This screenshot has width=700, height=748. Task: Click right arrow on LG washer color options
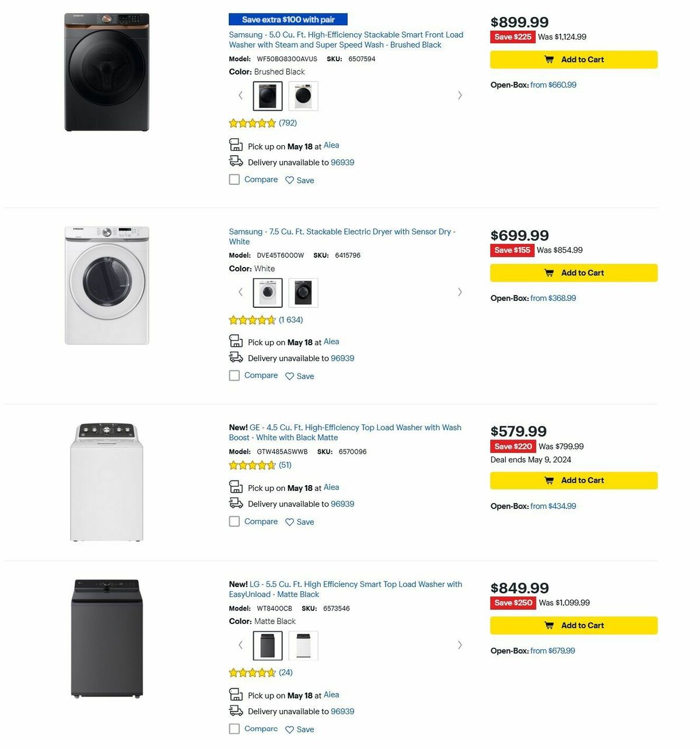[460, 645]
